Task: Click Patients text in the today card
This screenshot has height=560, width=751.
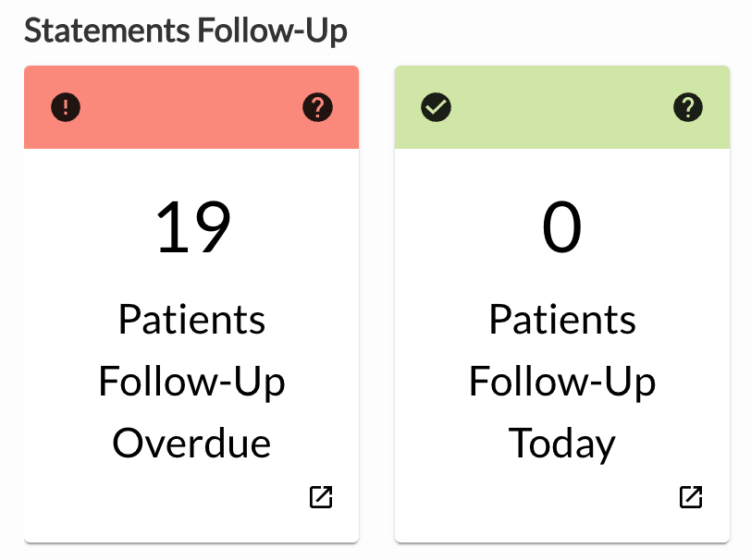Action: [x=562, y=319]
